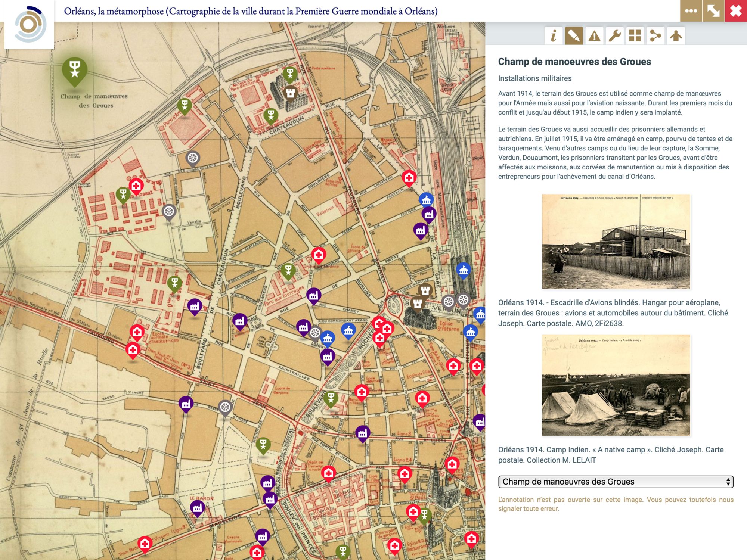The image size is (747, 560).
Task: Open the person profile tab
Action: (676, 36)
